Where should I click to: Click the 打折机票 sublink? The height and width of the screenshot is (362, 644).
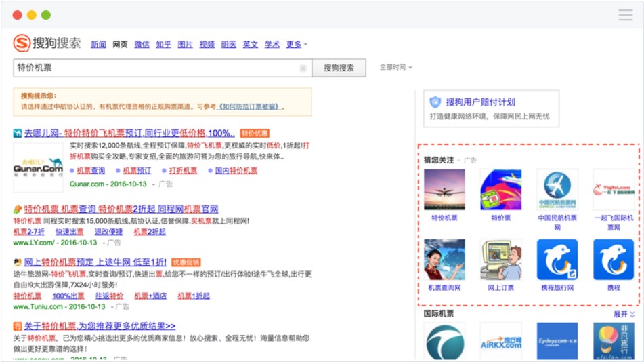point(183,171)
